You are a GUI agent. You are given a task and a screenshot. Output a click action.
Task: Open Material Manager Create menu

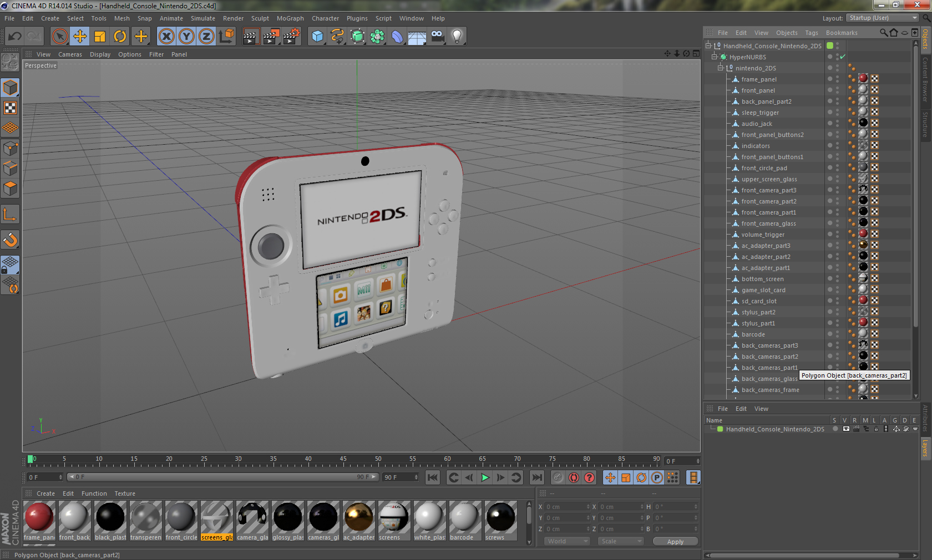(45, 493)
